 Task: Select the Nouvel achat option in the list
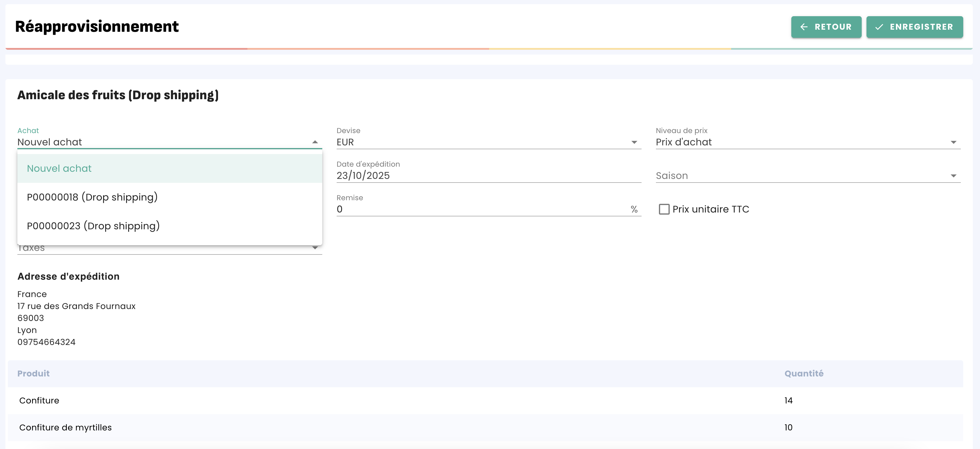[x=59, y=168]
